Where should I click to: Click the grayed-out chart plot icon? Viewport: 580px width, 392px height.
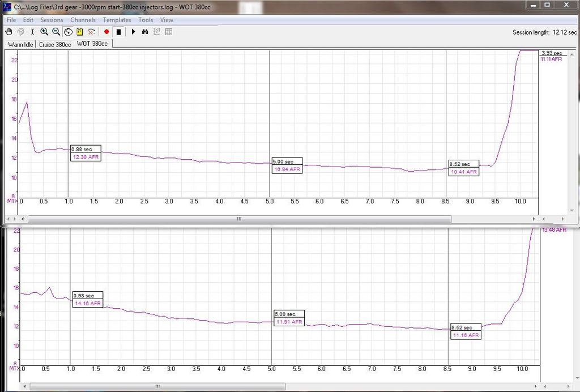(157, 32)
